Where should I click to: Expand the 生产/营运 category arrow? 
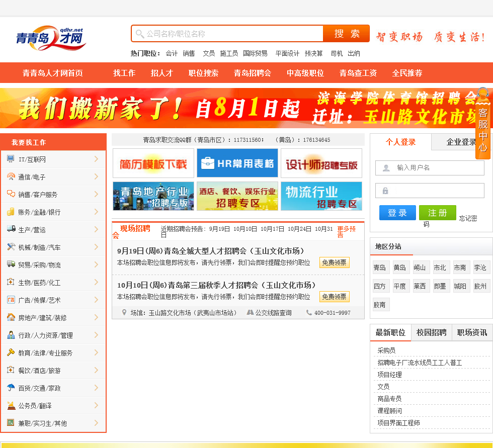pos(96,229)
